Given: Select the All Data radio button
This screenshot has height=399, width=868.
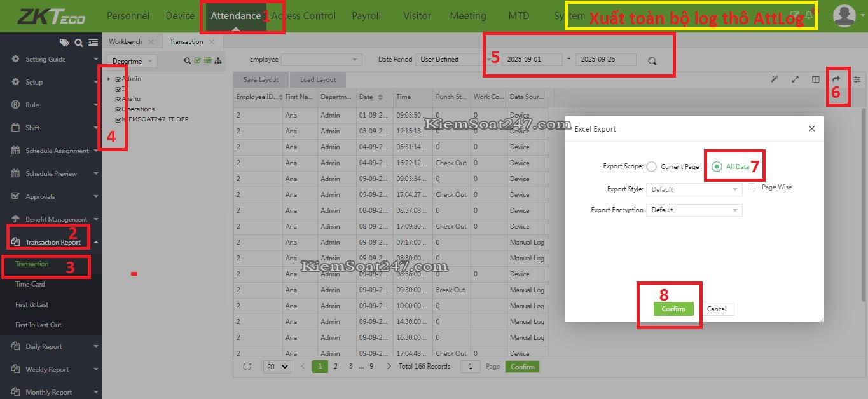Looking at the screenshot, I should (717, 166).
